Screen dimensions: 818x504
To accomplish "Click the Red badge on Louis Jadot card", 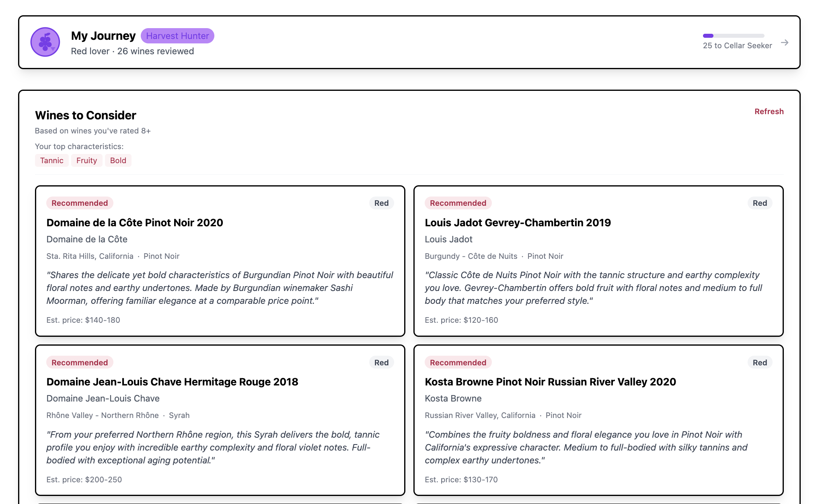I will coord(759,203).
